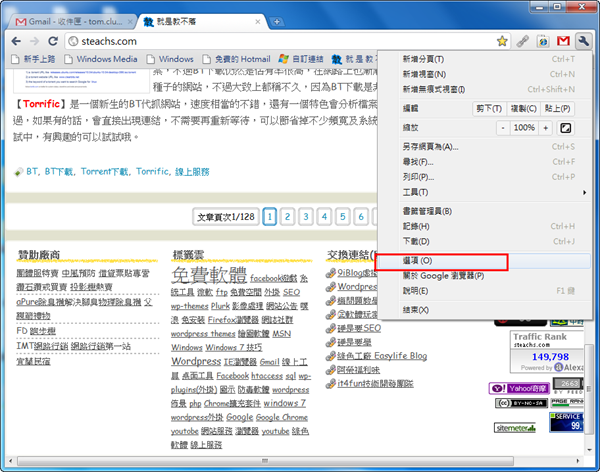Click the 100% zoom value
The height and width of the screenshot is (472, 600).
[x=524, y=128]
